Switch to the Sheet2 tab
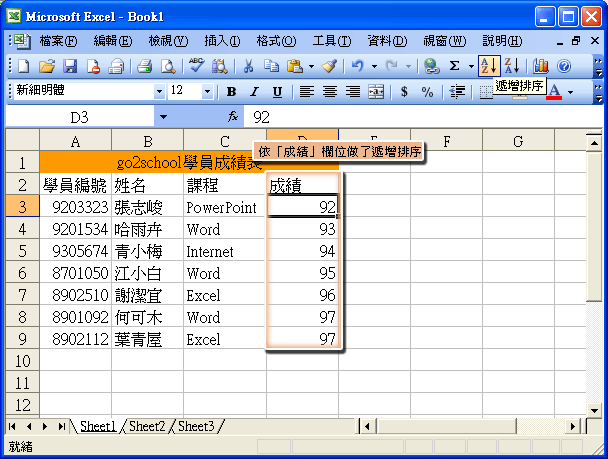The image size is (608, 459). (x=147, y=426)
